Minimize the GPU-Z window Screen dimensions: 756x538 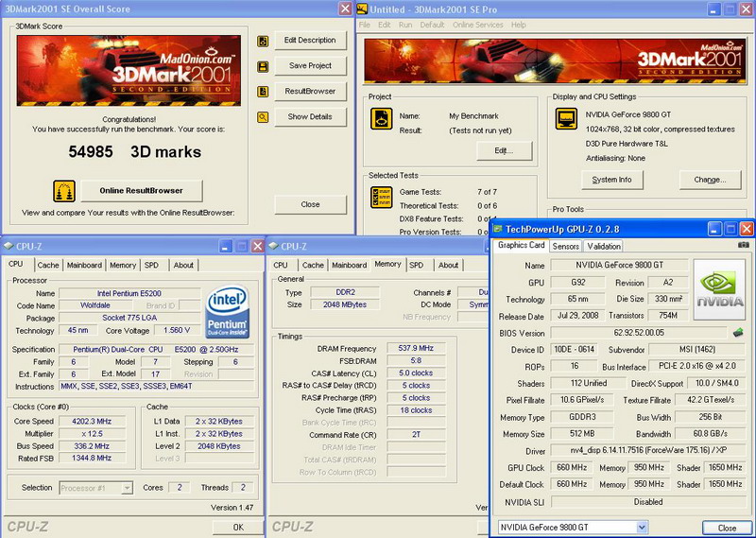(715, 229)
